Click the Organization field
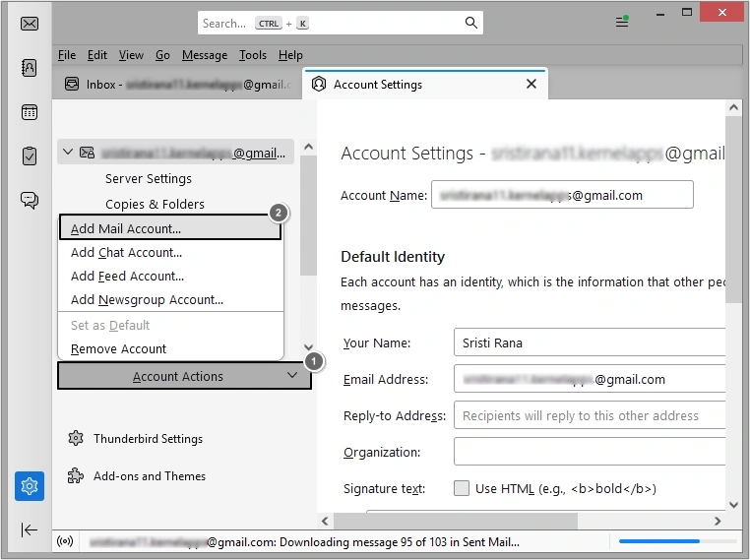 tap(590, 452)
